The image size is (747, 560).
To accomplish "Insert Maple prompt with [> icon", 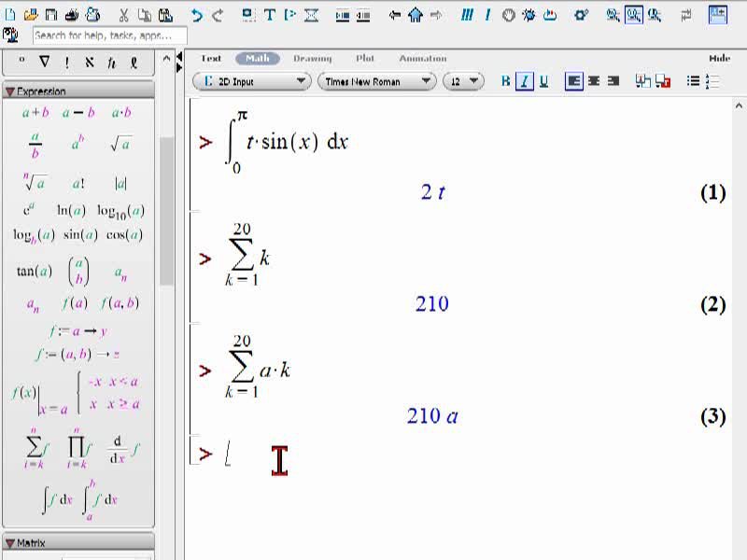I will tap(289, 15).
